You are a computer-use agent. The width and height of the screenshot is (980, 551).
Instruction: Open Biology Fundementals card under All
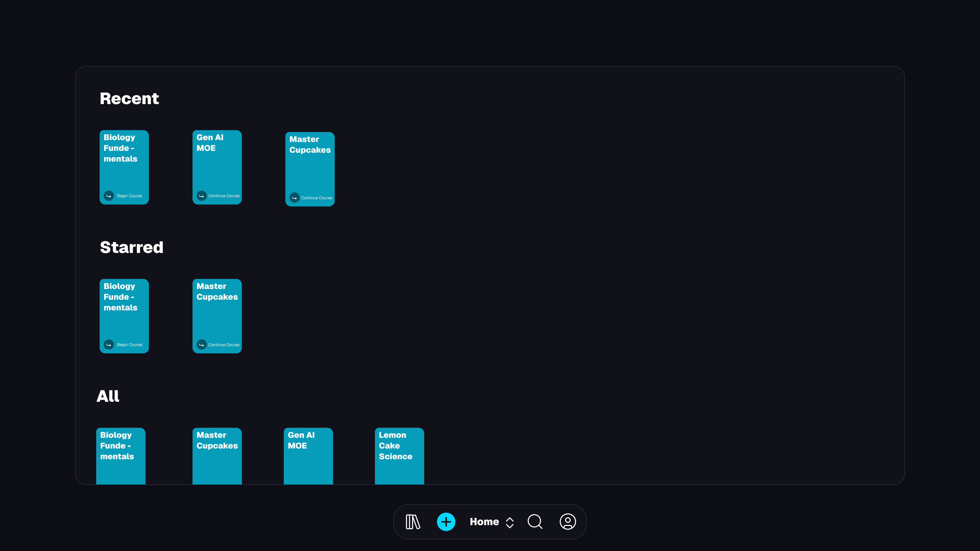click(121, 456)
